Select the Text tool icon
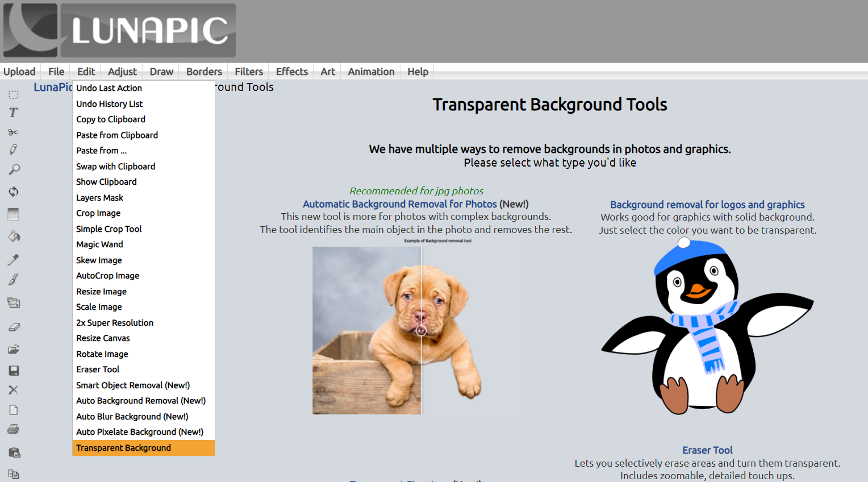The image size is (868, 482). coord(14,113)
